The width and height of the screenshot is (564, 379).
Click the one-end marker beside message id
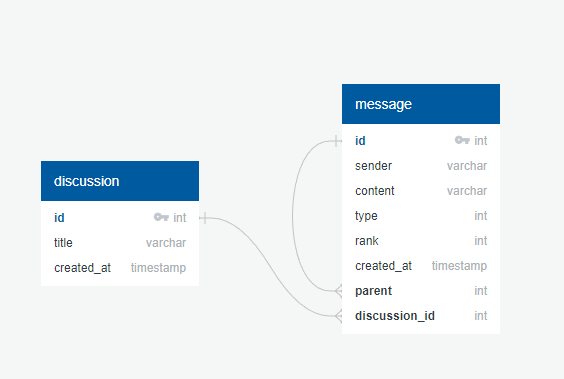pyautogui.click(x=336, y=141)
